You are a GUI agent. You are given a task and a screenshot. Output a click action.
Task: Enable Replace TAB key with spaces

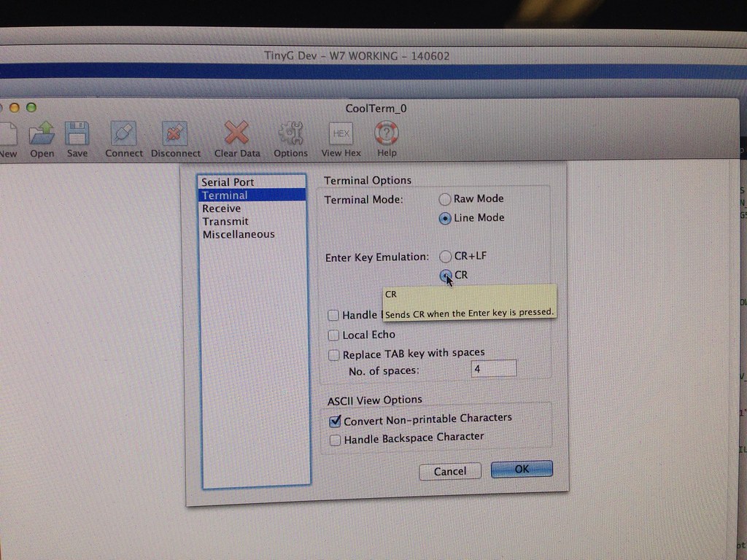pos(334,355)
